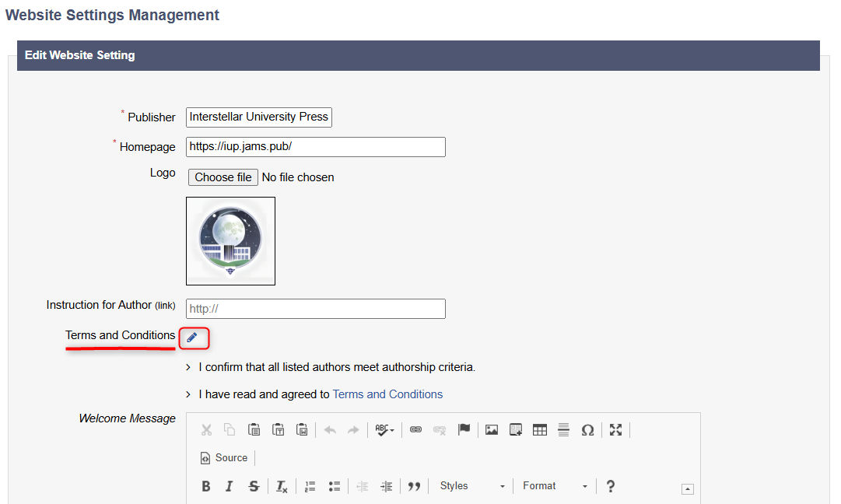
Task: Toggle Bold formatting
Action: [x=206, y=486]
